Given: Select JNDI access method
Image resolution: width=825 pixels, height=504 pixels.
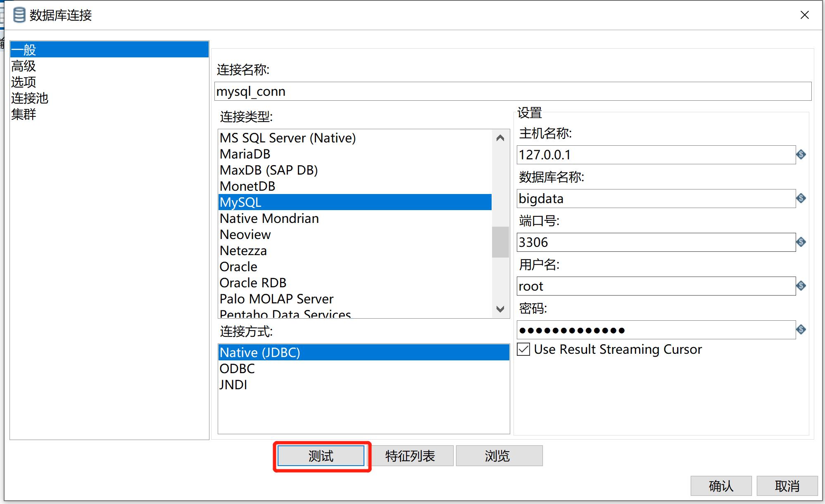Looking at the screenshot, I should [x=364, y=385].
